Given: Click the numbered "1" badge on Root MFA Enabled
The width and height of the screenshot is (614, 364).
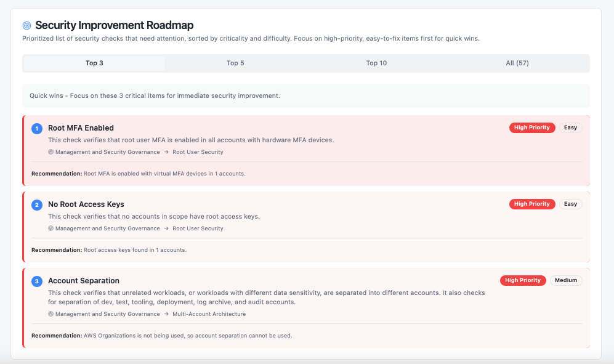Looking at the screenshot, I should [x=36, y=127].
